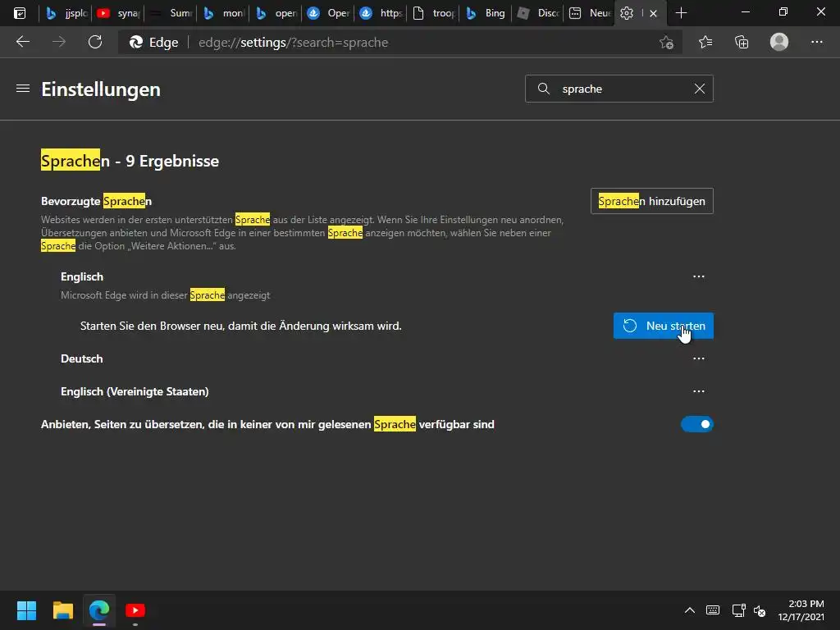Open the touch keyboard tray icon
Screen dimensions: 840x630
713,610
